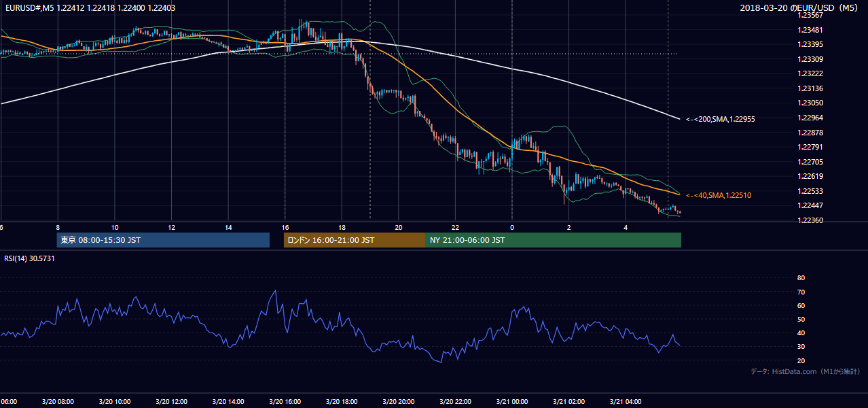Click RSI axis level 20
The height and width of the screenshot is (408, 868).
(801, 360)
